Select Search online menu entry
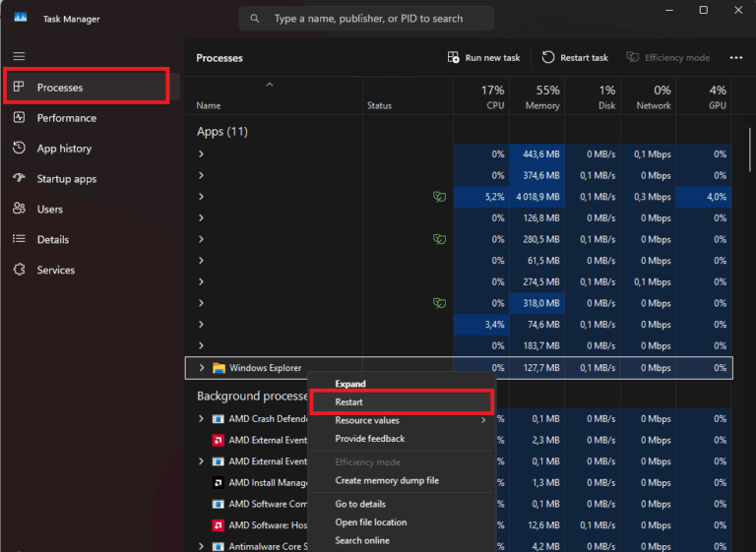This screenshot has width=756, height=552. pyautogui.click(x=402, y=540)
